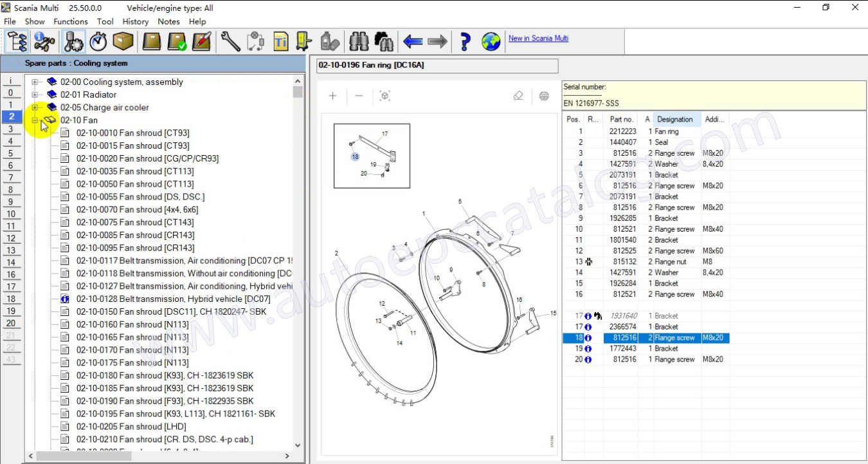Open the Help menu
Image resolution: width=868 pixels, height=464 pixels.
pyautogui.click(x=197, y=21)
